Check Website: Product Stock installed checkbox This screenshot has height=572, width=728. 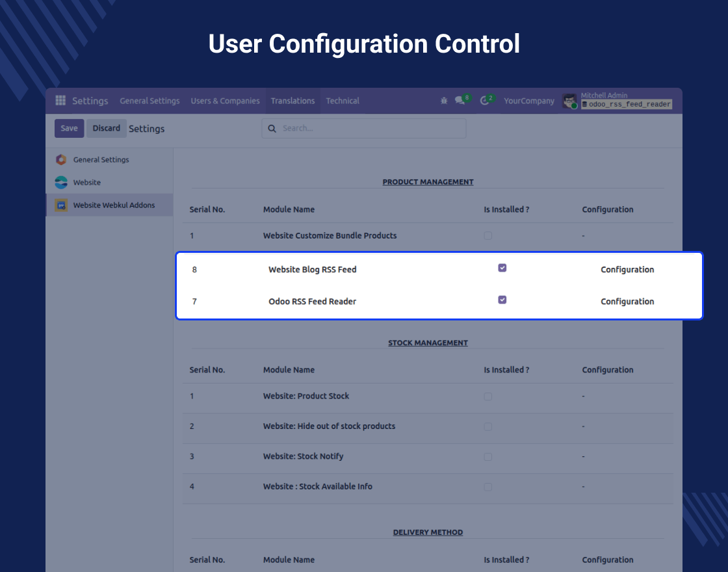pos(488,396)
